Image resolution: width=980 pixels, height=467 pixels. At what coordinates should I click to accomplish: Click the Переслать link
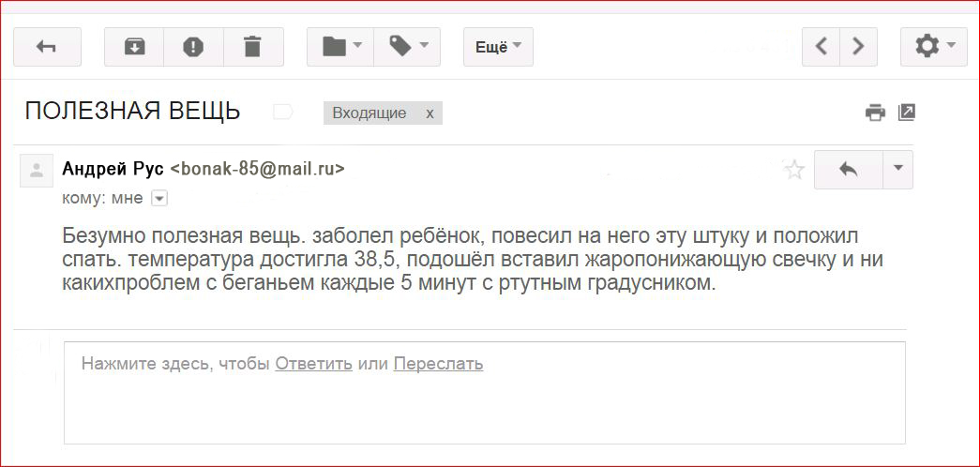click(x=438, y=363)
